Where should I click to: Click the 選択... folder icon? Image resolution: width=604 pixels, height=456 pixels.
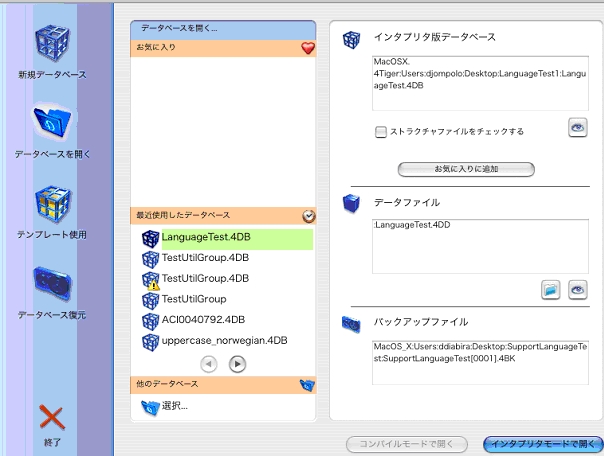[x=151, y=406]
